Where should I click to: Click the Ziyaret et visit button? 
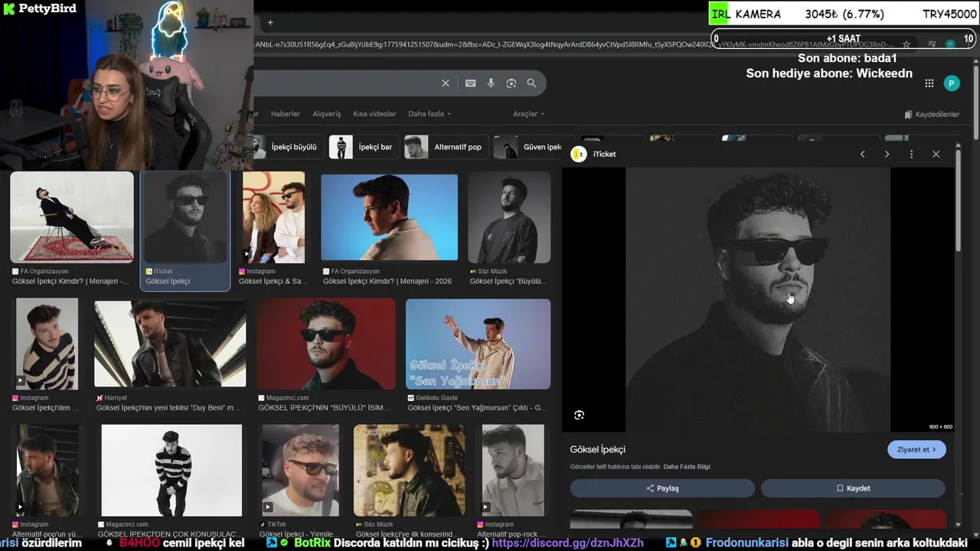click(x=916, y=449)
